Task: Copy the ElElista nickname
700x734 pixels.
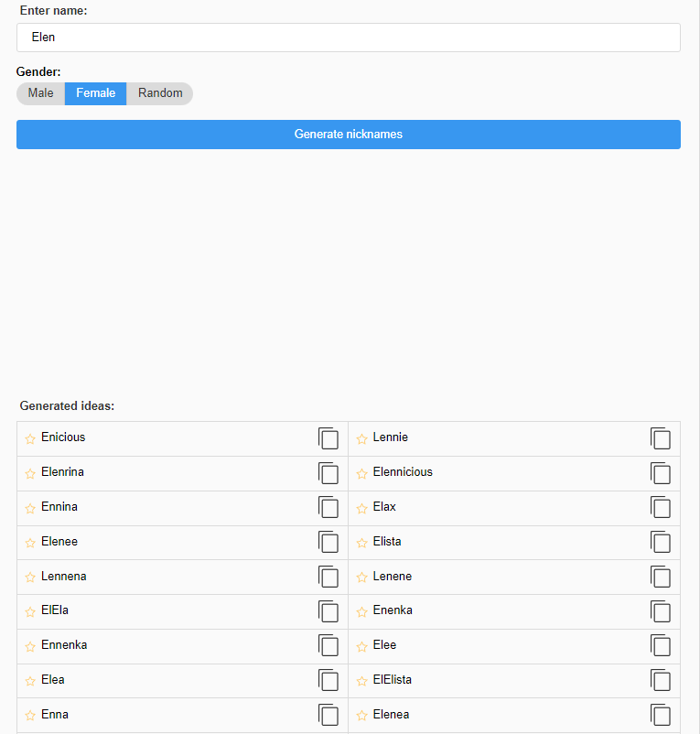Action: pos(660,681)
